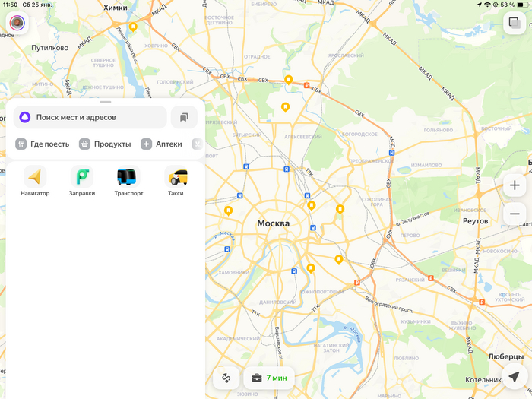The height and width of the screenshot is (399, 532).
Task: Tap the 'Люберцы' city label
Action: pos(505,357)
